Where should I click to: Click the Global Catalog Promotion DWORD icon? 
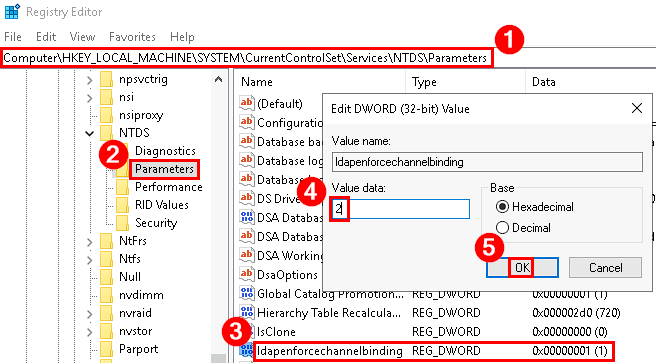pos(246,293)
